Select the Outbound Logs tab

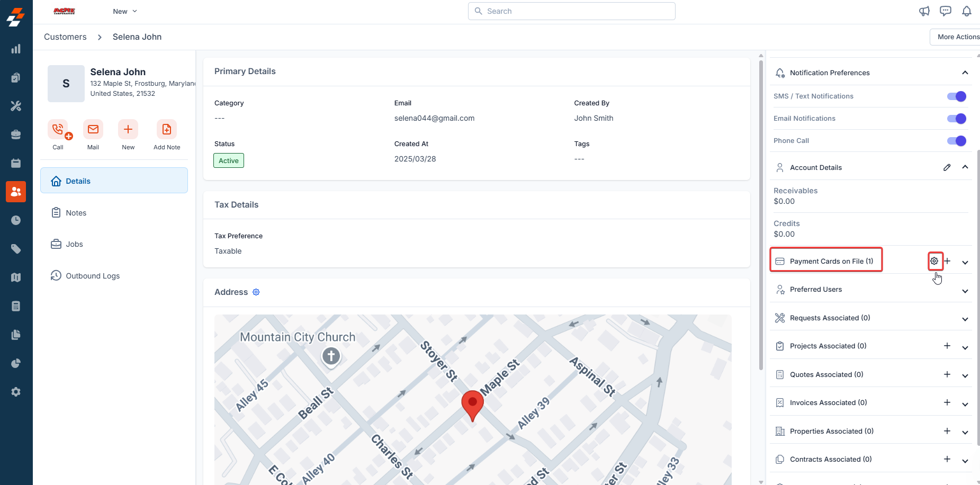pos(114,276)
